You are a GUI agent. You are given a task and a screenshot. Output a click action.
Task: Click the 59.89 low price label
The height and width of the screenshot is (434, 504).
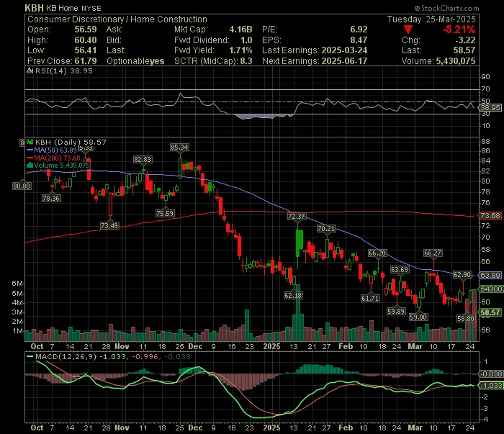point(396,311)
